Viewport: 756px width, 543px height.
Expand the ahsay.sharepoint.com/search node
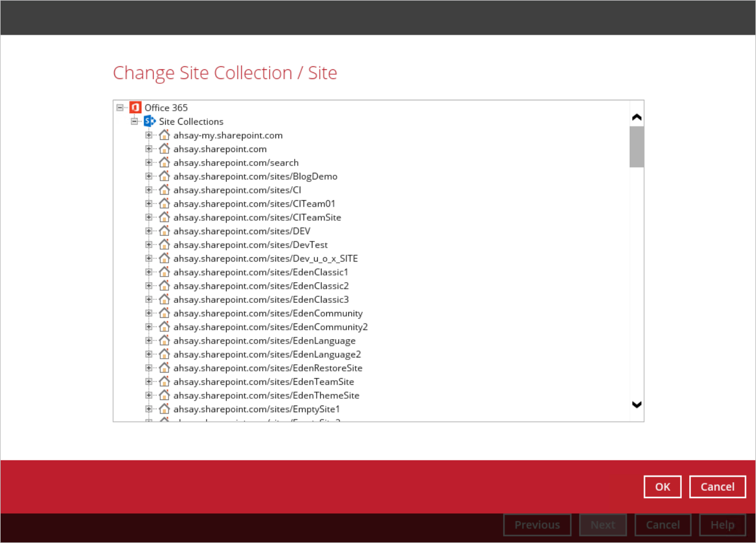click(x=149, y=162)
